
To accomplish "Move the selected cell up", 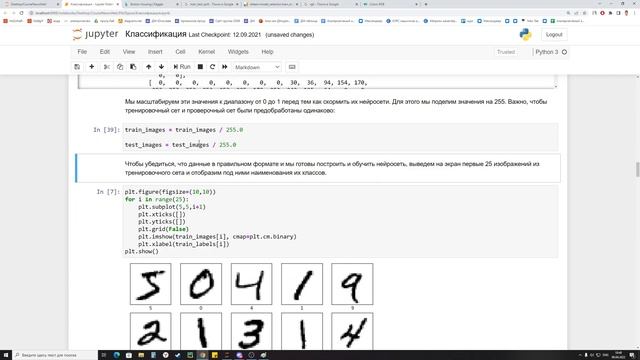I will tap(149, 67).
